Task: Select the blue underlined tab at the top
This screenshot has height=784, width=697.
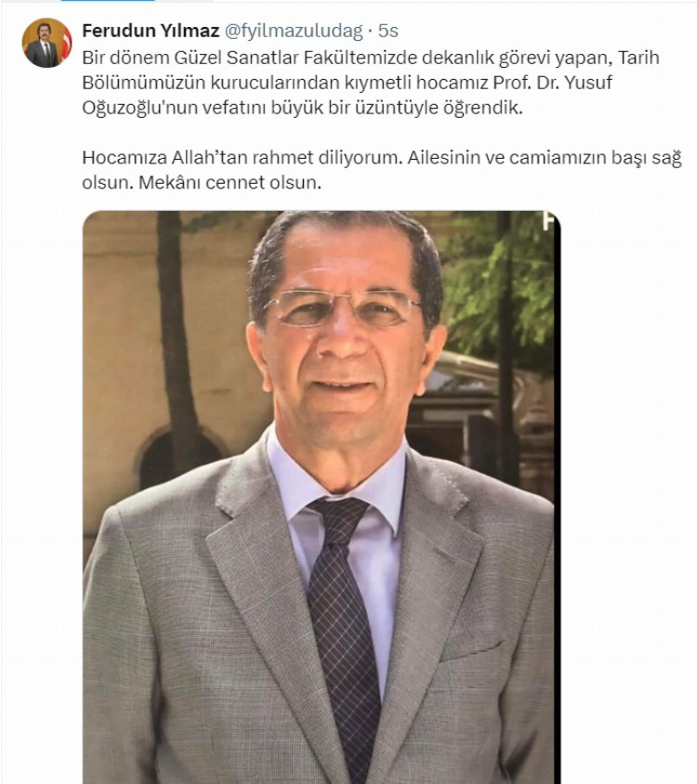Action: (x=108, y=1)
